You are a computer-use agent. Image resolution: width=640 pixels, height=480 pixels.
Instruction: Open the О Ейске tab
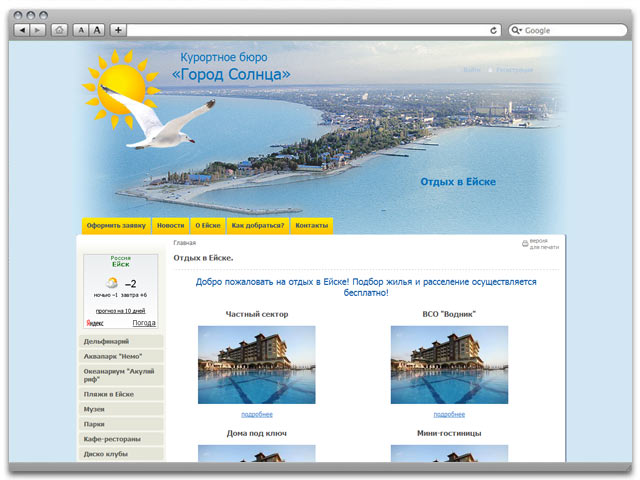[208, 226]
